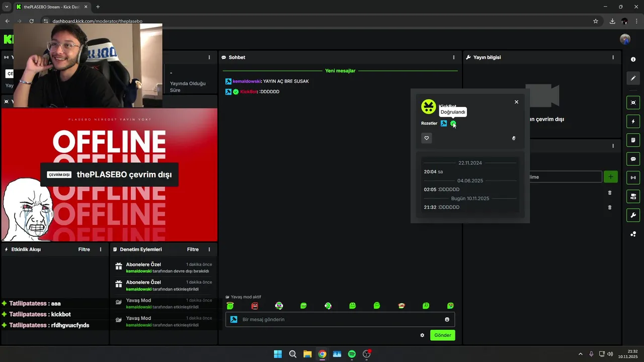Click the upper Yavaş Mod etkinleştirildi entry
The height and width of the screenshot is (362, 644).
(164, 303)
